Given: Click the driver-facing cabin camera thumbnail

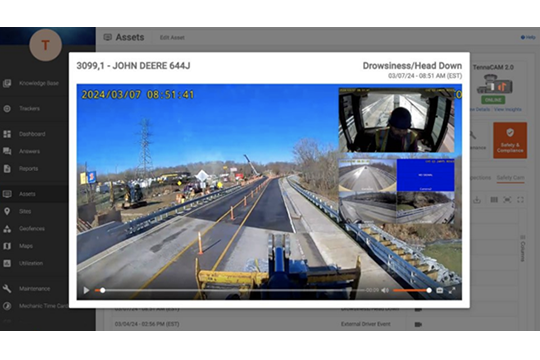Looking at the screenshot, I should tap(397, 120).
